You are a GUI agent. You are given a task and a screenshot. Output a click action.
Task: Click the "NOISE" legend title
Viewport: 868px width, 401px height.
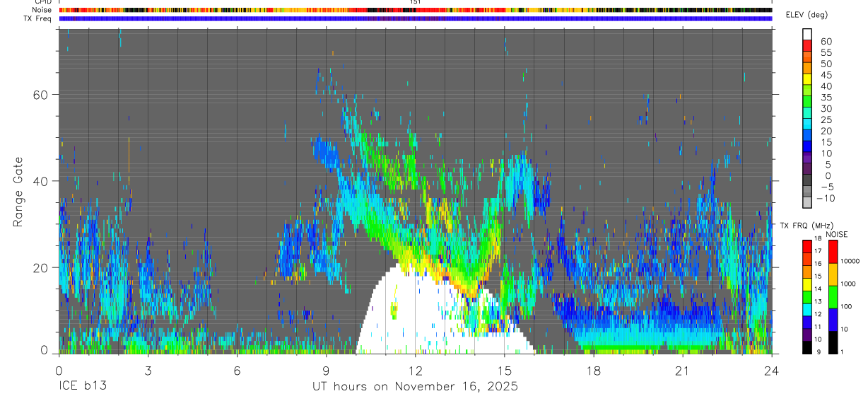pos(838,234)
